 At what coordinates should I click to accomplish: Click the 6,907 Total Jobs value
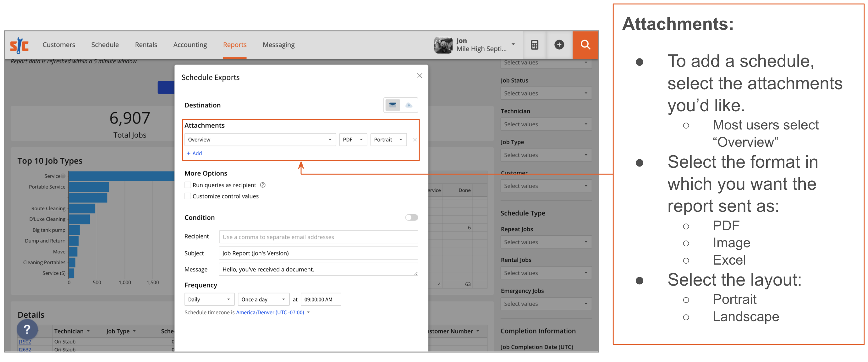(130, 118)
